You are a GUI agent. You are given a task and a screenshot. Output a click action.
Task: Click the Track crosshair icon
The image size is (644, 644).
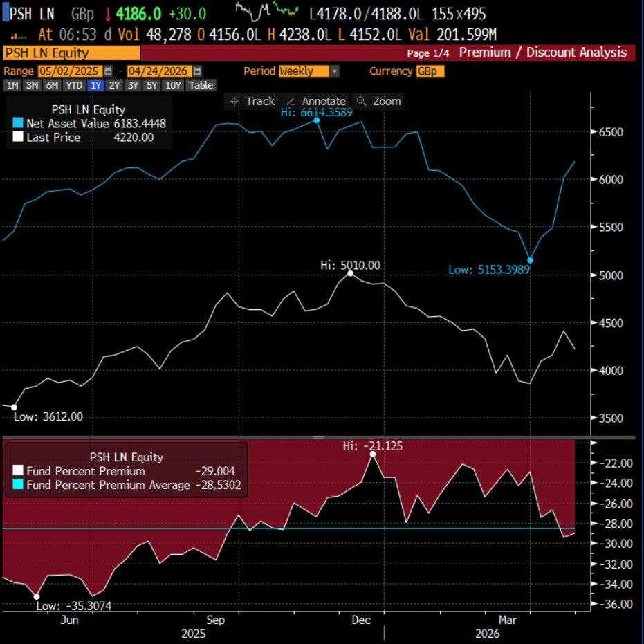pyautogui.click(x=234, y=101)
